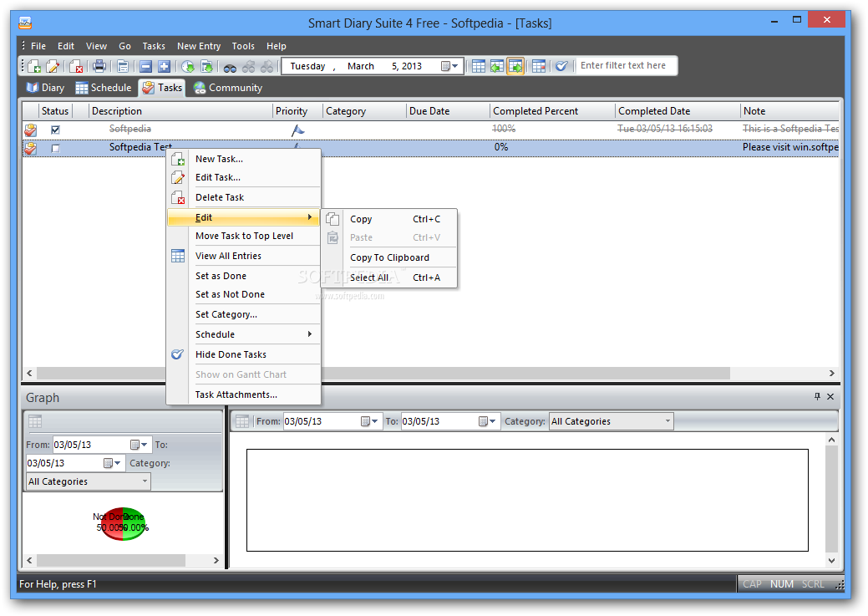
Task: Uncheck the Softpedia task status checkbox
Action: tap(55, 130)
